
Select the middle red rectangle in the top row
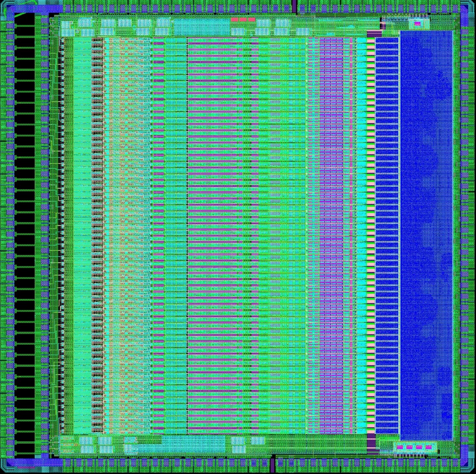click(x=243, y=20)
